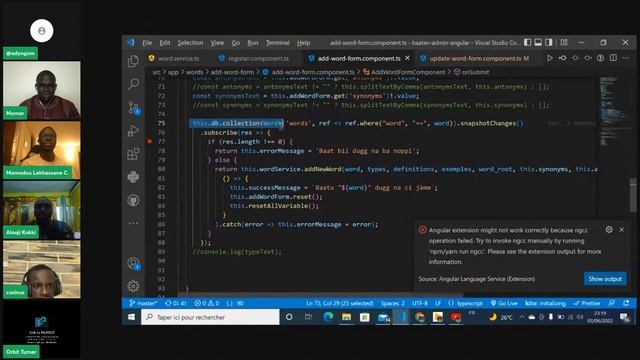Open Task View on the taskbar
This screenshot has height=360, width=640.
(x=308, y=317)
